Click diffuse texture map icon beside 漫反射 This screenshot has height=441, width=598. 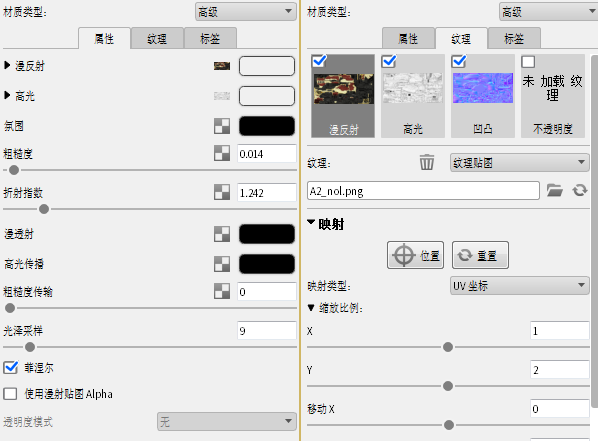pyautogui.click(x=222, y=66)
